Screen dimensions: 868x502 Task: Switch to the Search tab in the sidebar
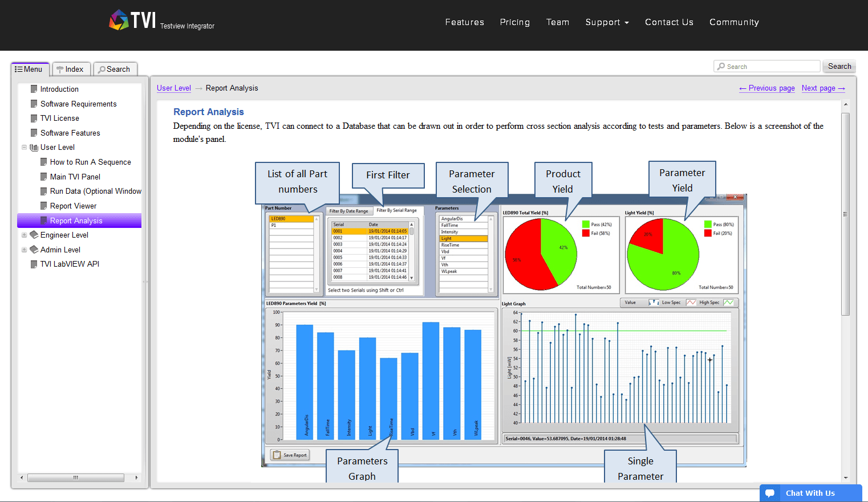pos(115,69)
